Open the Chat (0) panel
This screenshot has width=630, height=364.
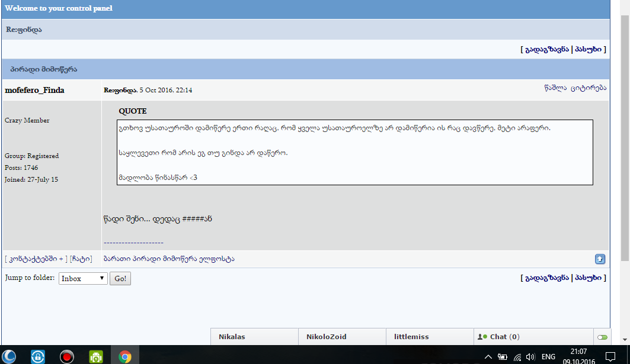[x=533, y=337]
